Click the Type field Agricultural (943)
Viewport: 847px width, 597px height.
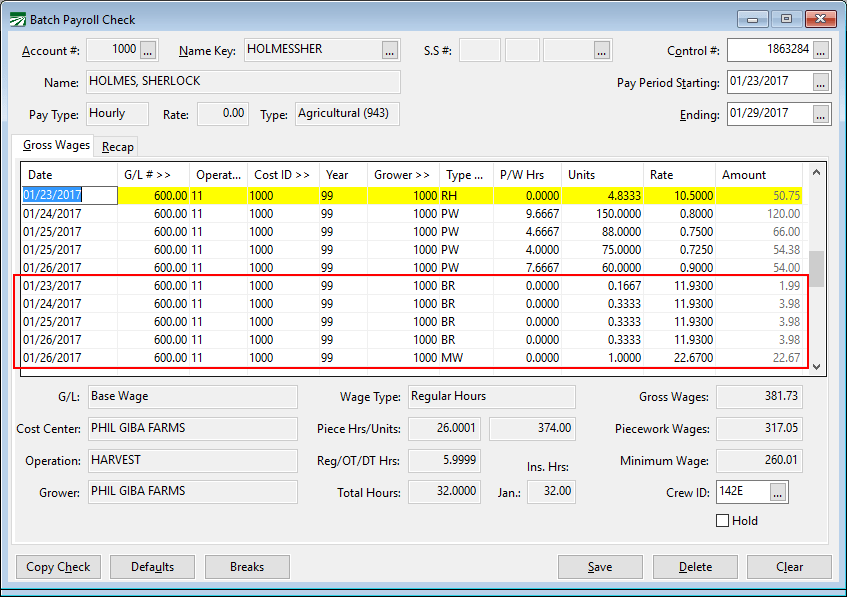(347, 113)
